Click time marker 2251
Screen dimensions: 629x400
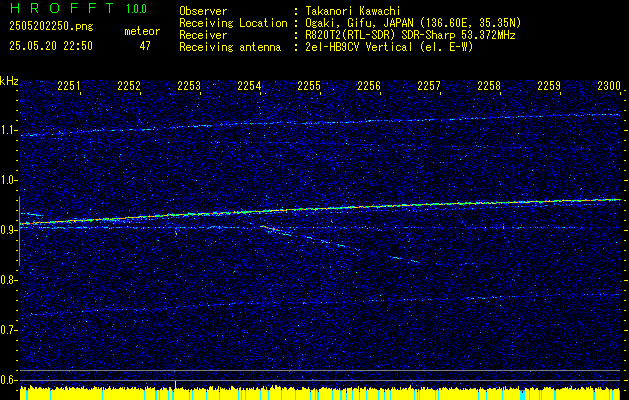pyautogui.click(x=69, y=85)
